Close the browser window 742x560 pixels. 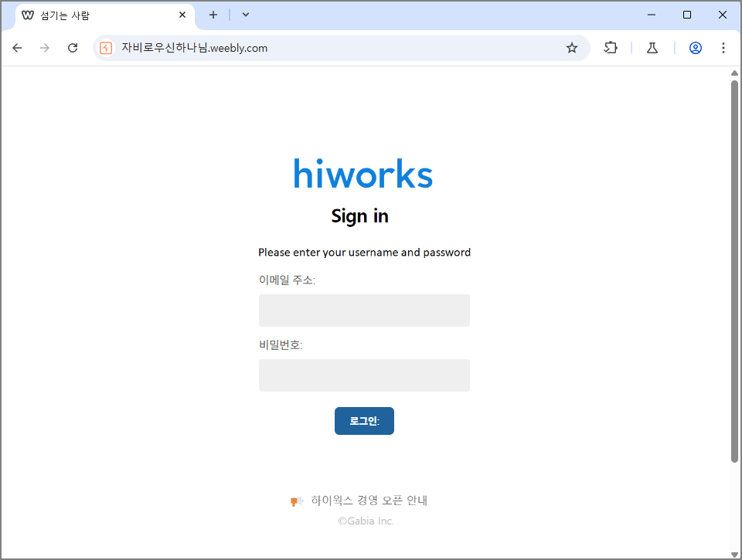coord(723,15)
